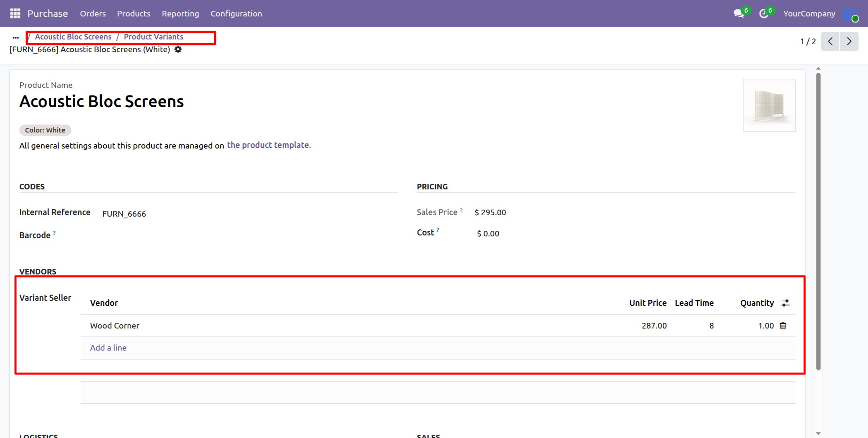Go to previous record arrow
The height and width of the screenshot is (438, 868).
830,41
